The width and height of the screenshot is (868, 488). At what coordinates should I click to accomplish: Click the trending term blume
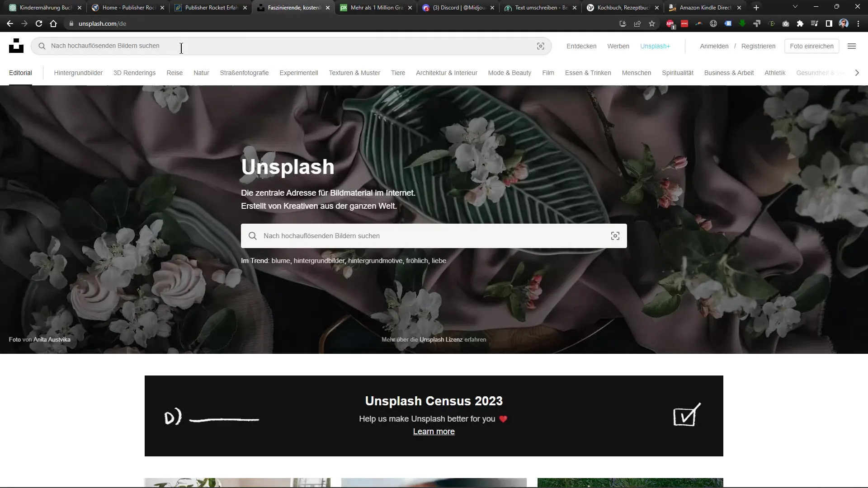[281, 261]
